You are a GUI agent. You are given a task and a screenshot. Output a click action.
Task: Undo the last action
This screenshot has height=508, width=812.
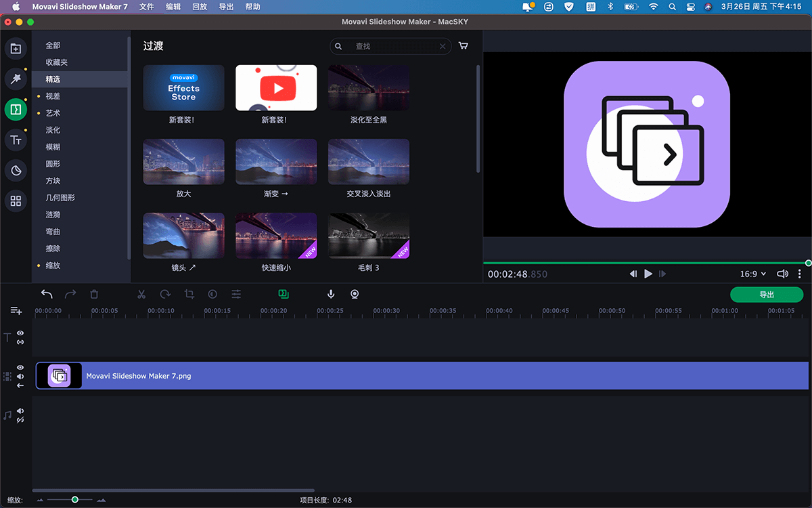[47, 294]
